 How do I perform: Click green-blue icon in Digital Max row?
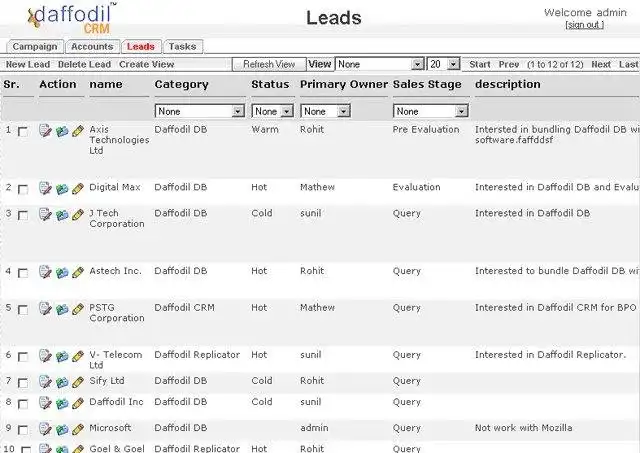[62, 189]
